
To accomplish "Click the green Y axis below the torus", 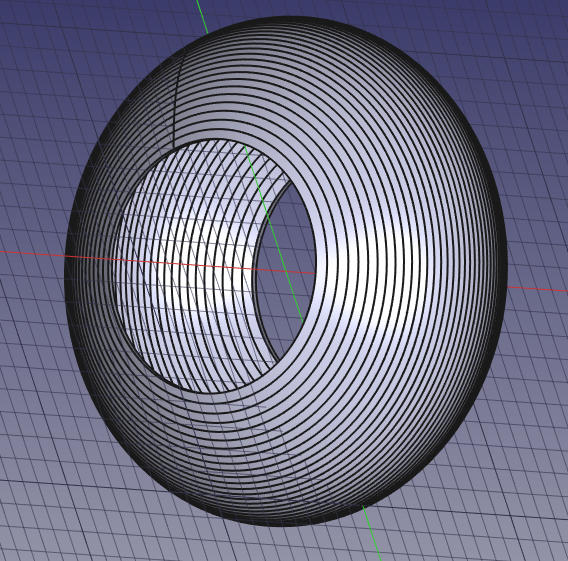I will click(x=372, y=532).
